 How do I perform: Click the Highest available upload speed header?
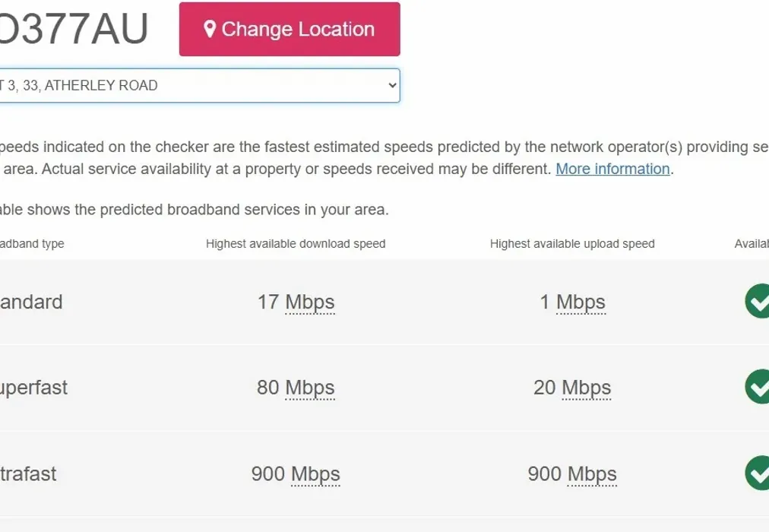coord(572,244)
